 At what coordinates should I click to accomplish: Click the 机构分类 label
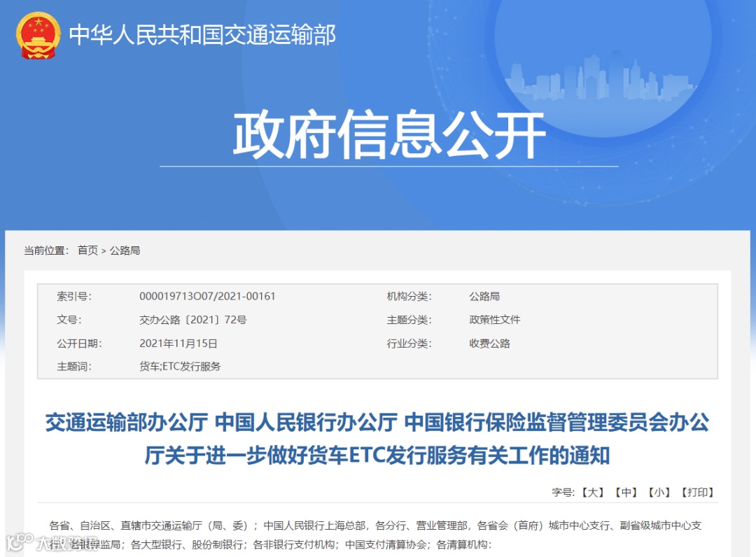409,296
